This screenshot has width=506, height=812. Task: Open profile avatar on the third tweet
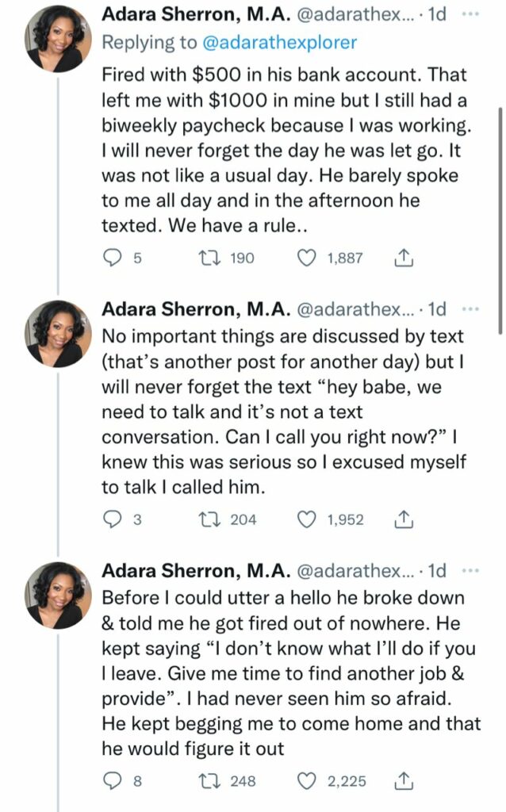[x=58, y=595]
